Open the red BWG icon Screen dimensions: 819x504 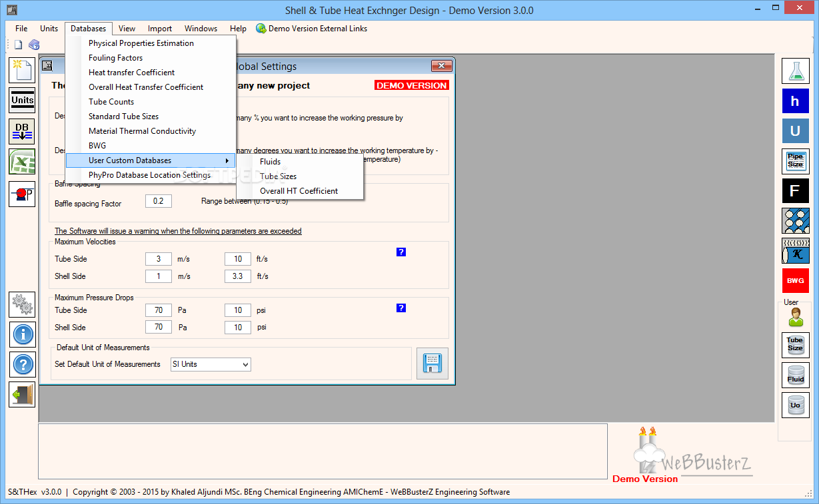pyautogui.click(x=795, y=281)
